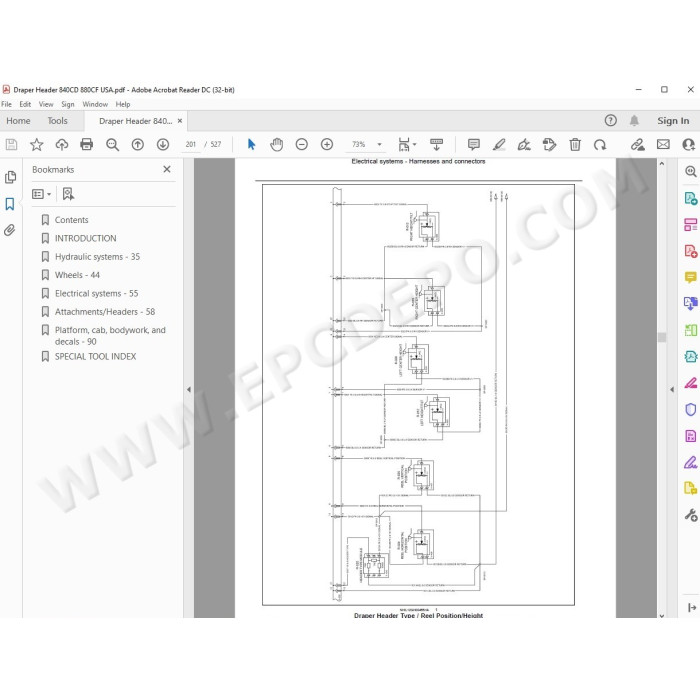Open the notifications bell
The width and height of the screenshot is (700, 700).
coord(634,121)
